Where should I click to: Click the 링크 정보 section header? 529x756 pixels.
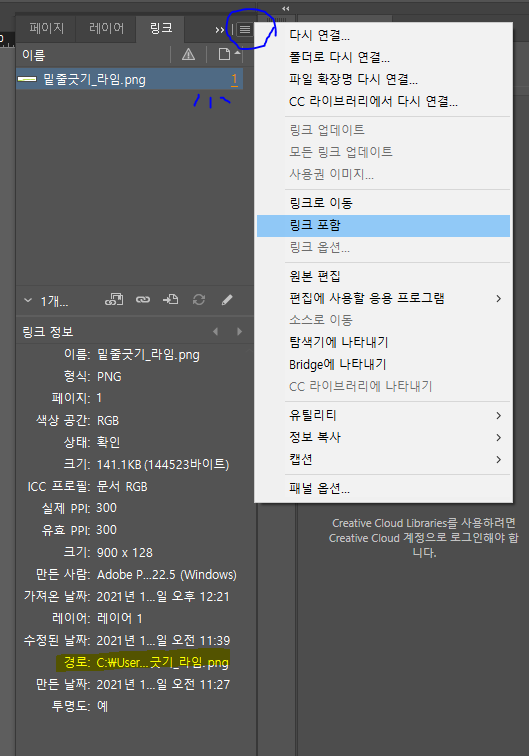[48, 332]
